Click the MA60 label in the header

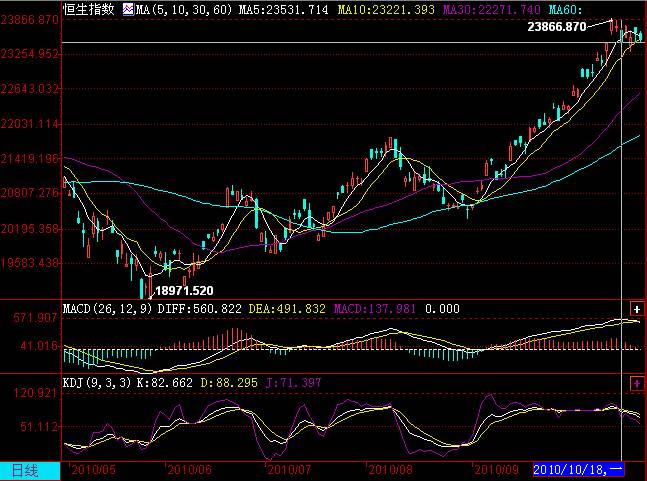[565, 9]
